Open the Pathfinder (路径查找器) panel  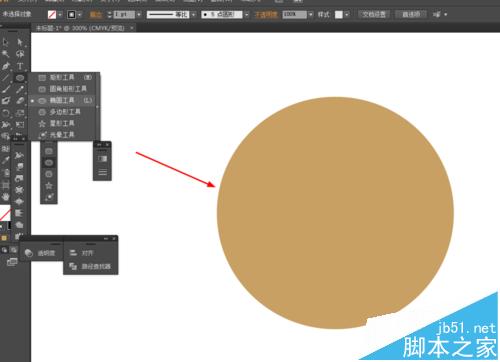point(90,266)
